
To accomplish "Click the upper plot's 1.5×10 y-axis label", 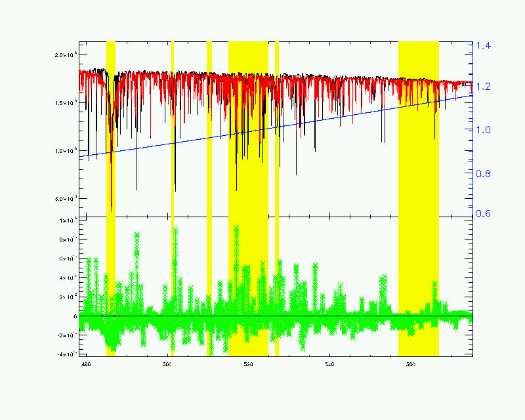I will pyautogui.click(x=66, y=102).
